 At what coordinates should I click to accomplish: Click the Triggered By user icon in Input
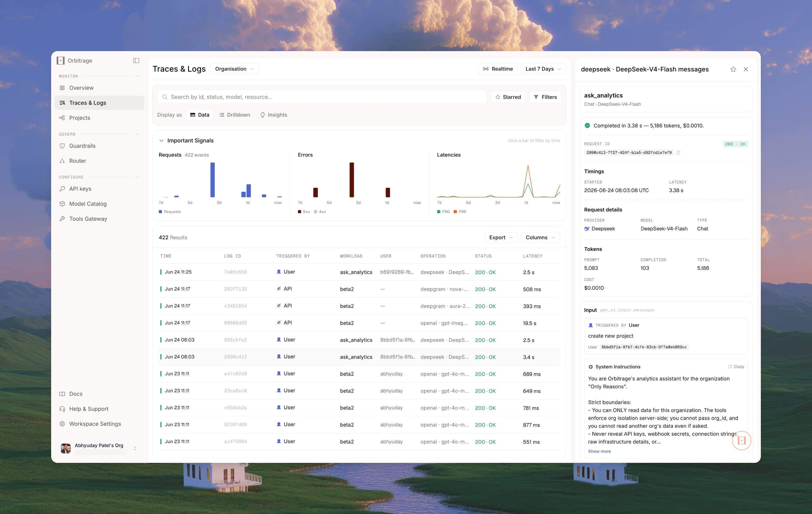tap(590, 325)
